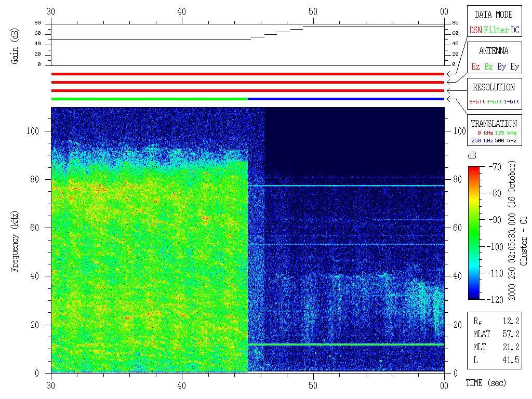Screen dimensions: 532x399
Task: Select the red Ez antenna label
Action: (x=475, y=66)
